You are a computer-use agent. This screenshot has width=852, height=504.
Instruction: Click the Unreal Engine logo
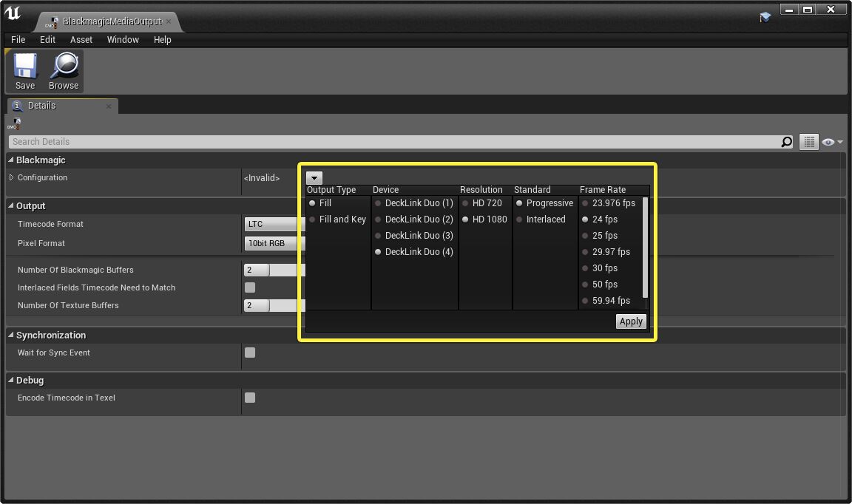(13, 12)
